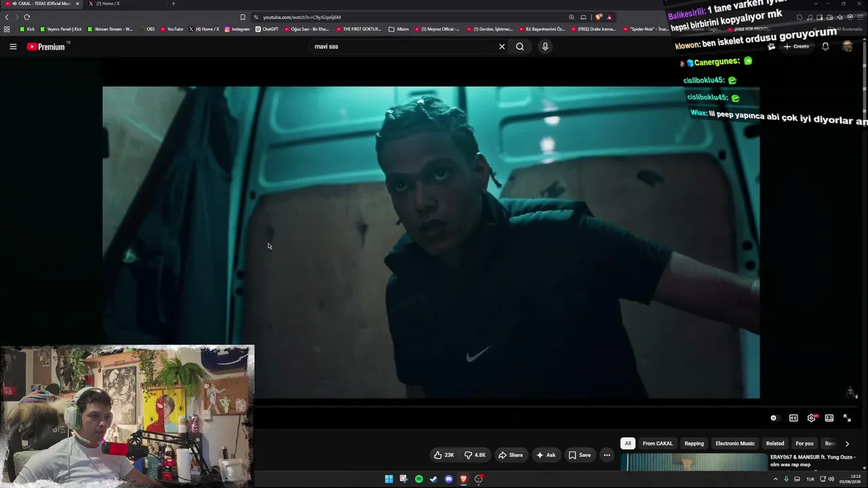Bookmark this page from the address bar
Viewport: 868px width, 488px height.
(243, 17)
